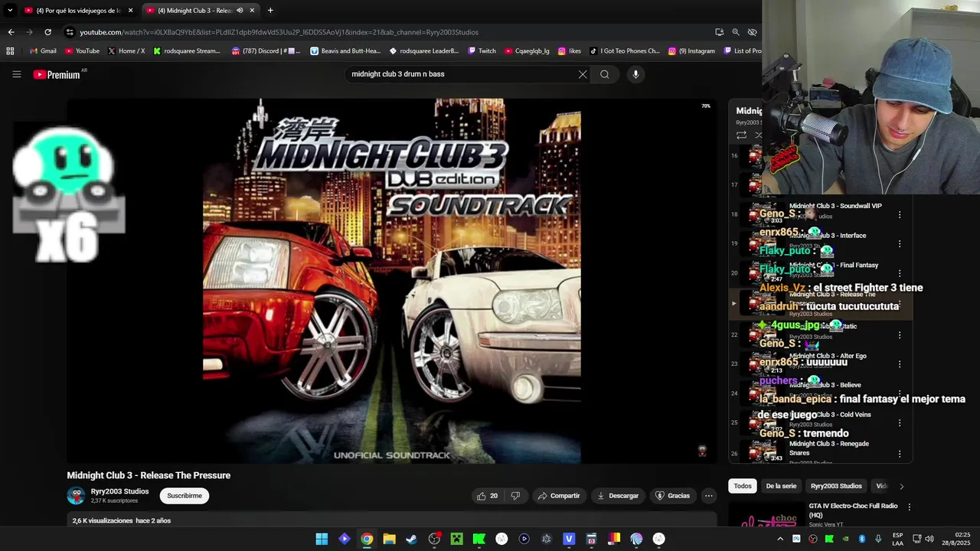
Task: Go to the YouTube Premium home logo
Action: 57,74
